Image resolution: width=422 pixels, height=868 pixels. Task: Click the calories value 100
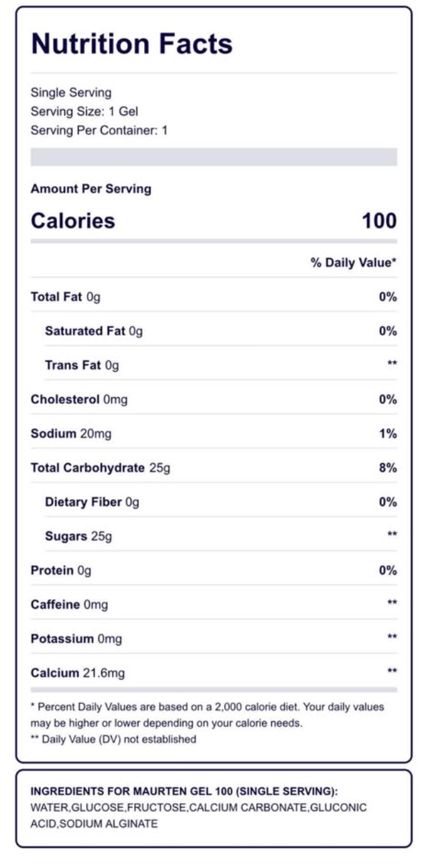point(379,221)
